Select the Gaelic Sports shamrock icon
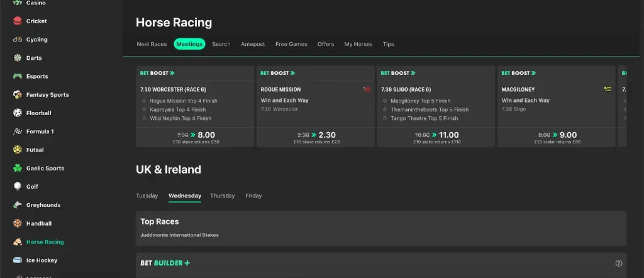 tap(18, 169)
